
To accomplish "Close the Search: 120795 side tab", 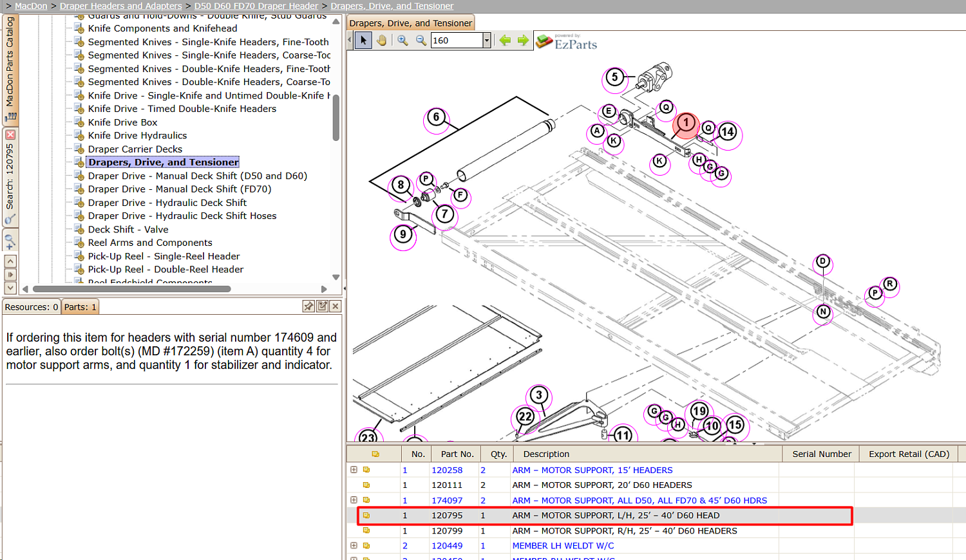I will [10, 135].
